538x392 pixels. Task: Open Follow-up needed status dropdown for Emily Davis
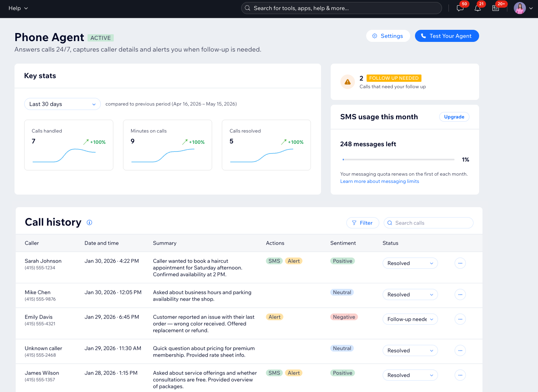[x=410, y=319]
